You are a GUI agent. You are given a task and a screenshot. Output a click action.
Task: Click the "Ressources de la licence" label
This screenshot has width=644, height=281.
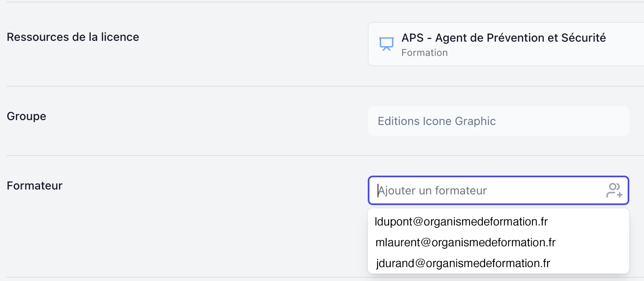(x=73, y=37)
